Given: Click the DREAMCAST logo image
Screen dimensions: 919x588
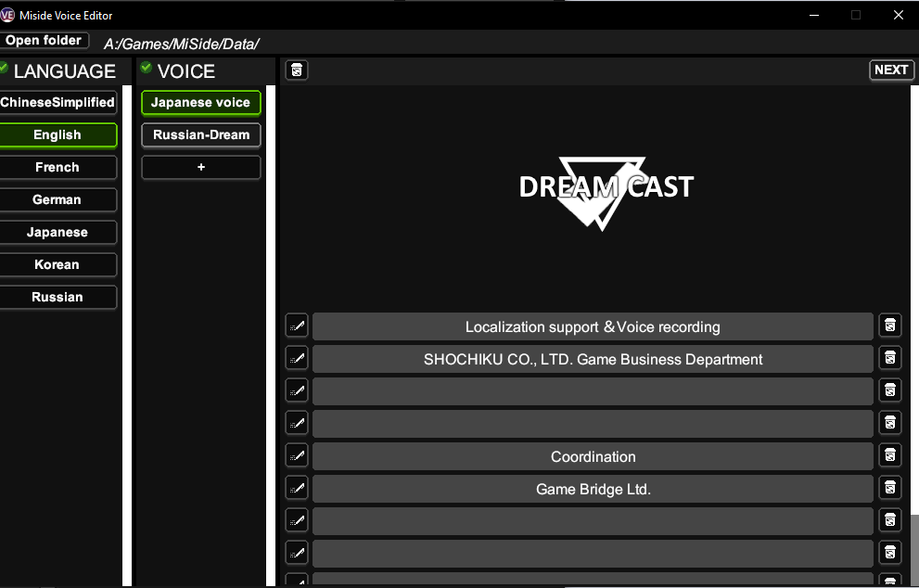Looking at the screenshot, I should coord(606,192).
